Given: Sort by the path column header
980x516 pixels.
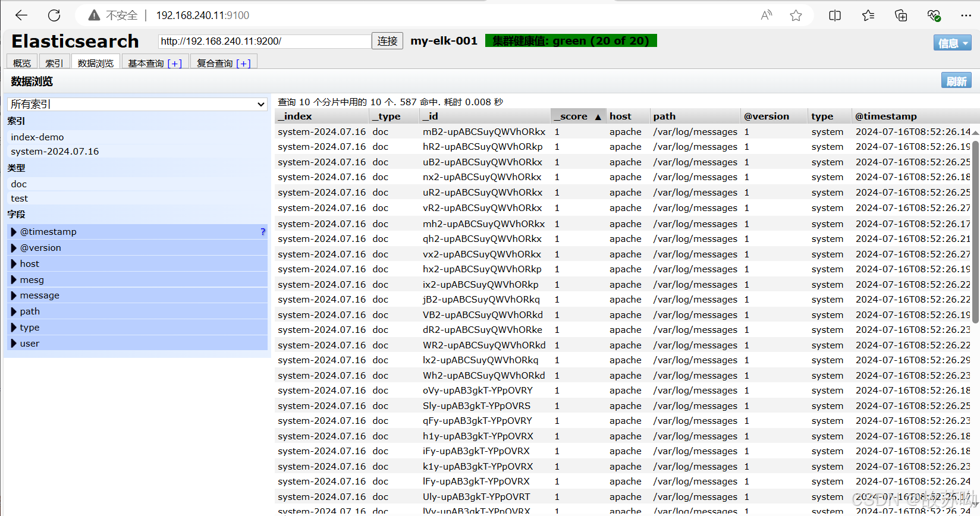Looking at the screenshot, I should coord(695,117).
